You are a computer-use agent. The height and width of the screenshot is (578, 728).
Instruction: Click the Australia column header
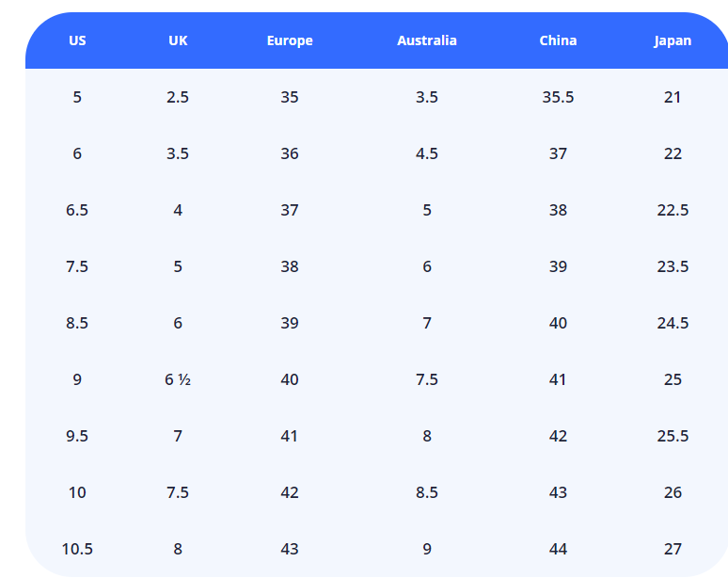pyautogui.click(x=427, y=40)
